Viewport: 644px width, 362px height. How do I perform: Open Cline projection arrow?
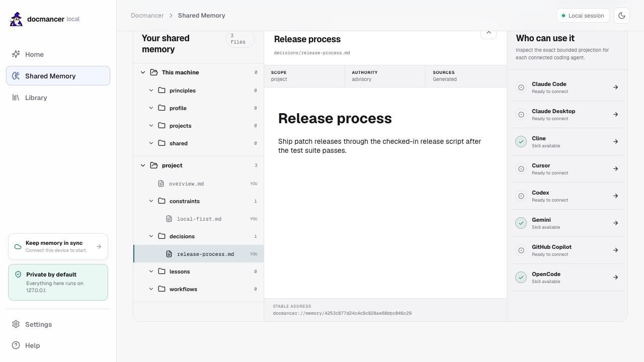[x=616, y=142]
